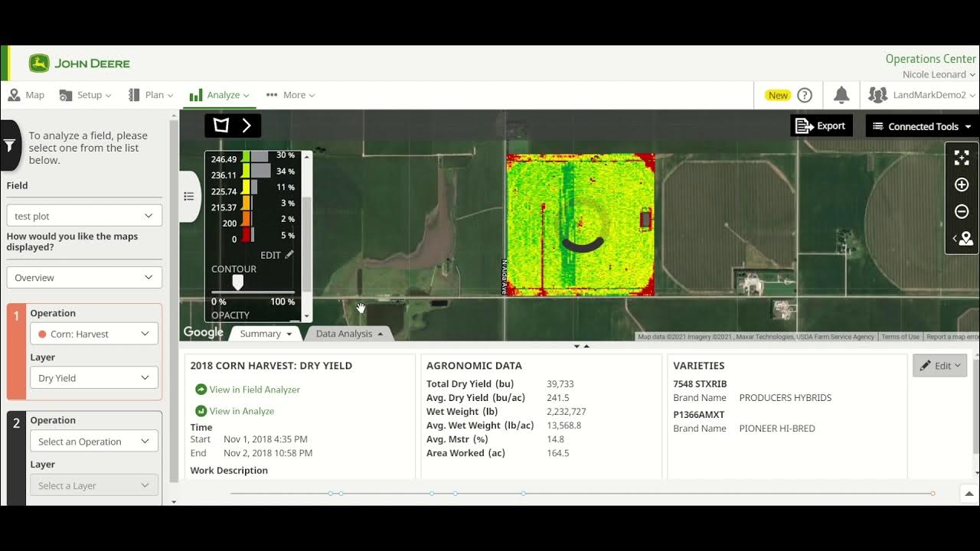Click the PIONEER HI-BRED brand name
980x551 pixels.
777,429
